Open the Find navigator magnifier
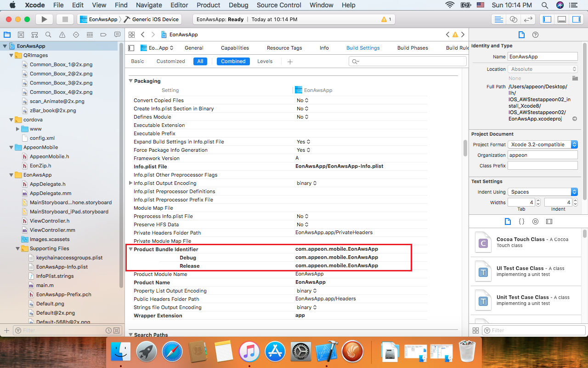This screenshot has width=588, height=368. tap(48, 34)
